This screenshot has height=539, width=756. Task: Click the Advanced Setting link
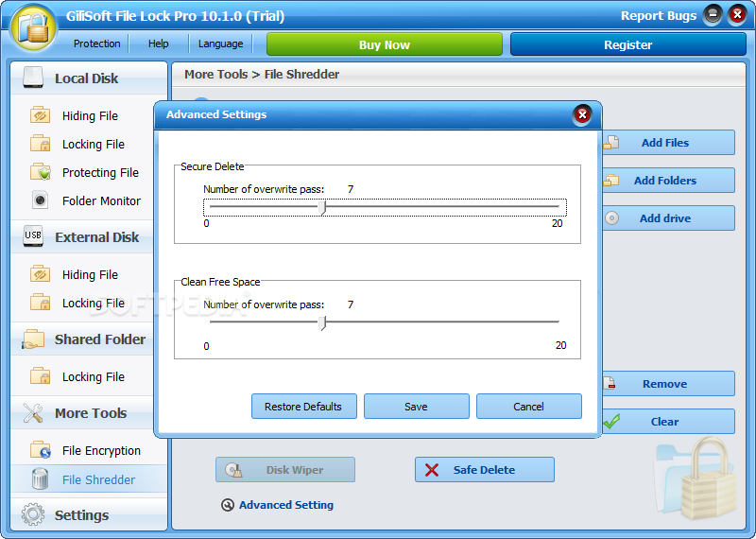286,505
